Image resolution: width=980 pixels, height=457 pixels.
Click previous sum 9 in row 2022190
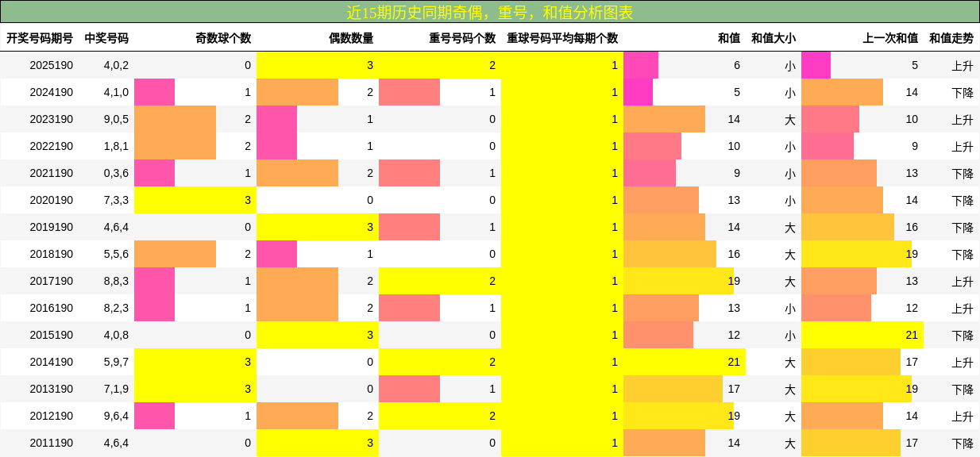(915, 146)
